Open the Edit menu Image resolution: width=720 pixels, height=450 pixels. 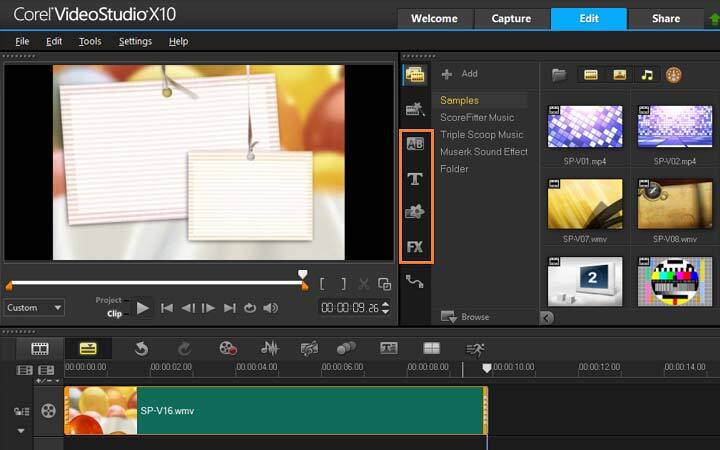tap(54, 41)
